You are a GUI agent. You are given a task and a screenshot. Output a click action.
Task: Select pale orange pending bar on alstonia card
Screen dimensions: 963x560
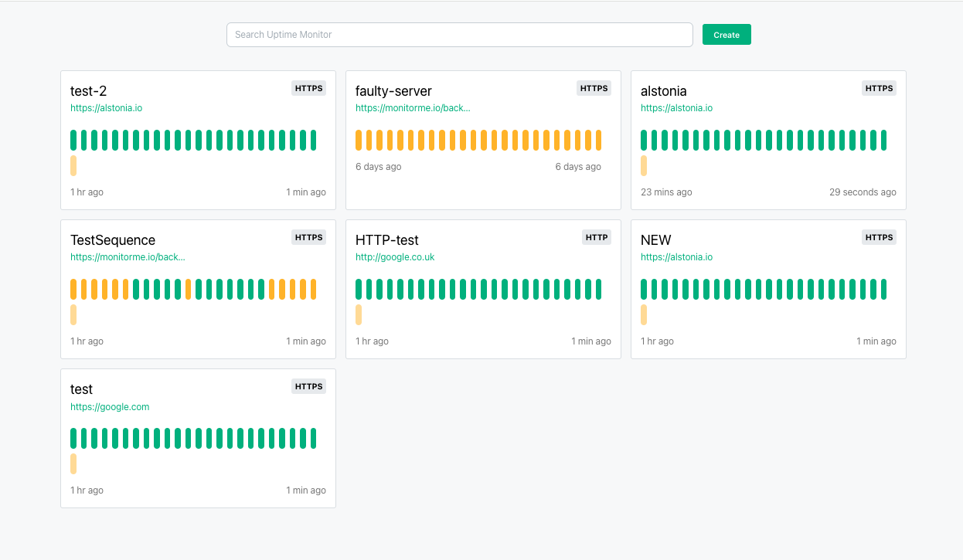[x=644, y=165]
